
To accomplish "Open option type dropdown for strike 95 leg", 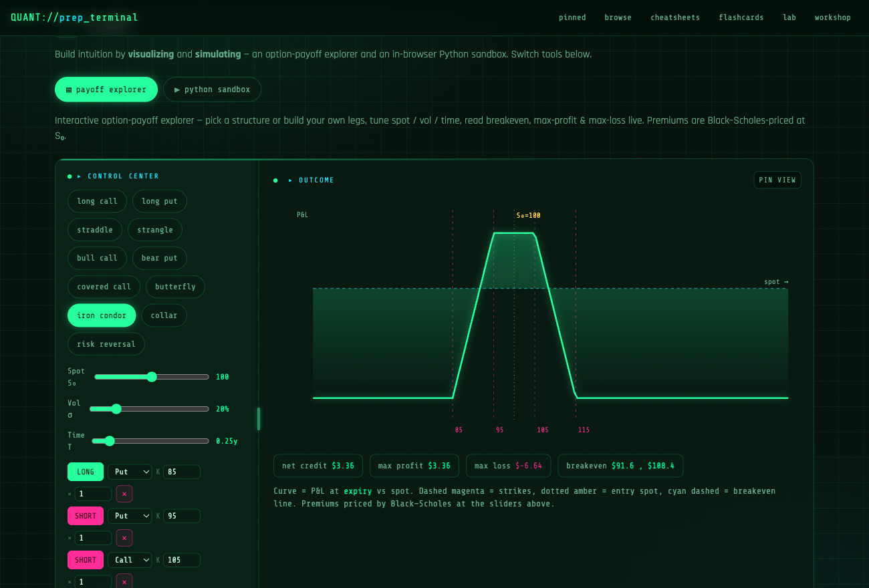I will tap(130, 516).
